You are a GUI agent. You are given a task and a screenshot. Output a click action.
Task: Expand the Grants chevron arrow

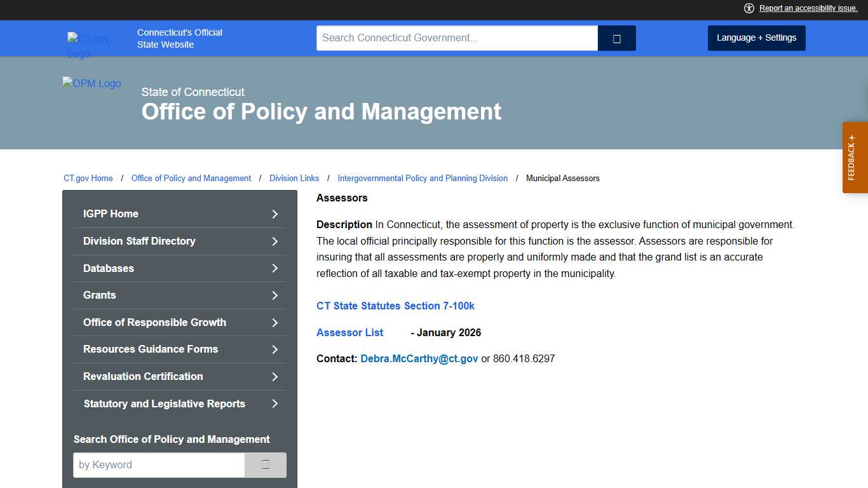[x=275, y=295]
